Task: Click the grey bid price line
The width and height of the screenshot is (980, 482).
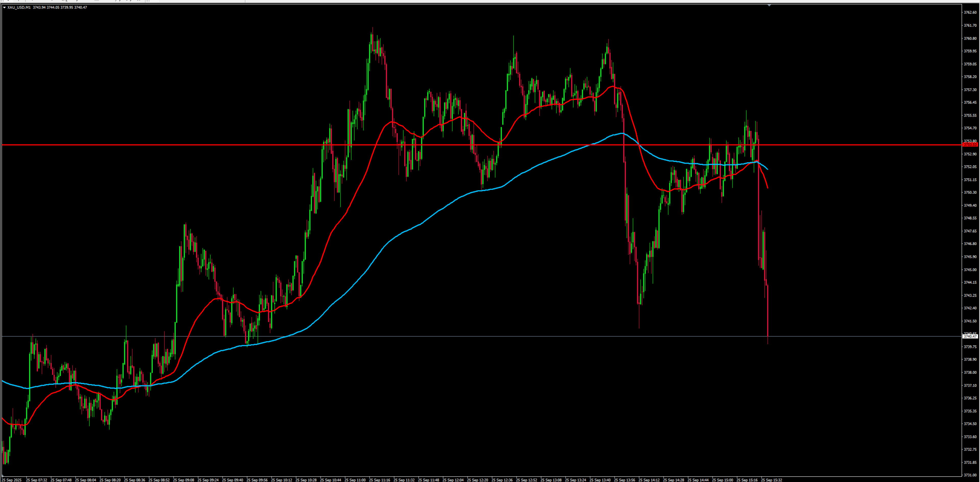Action: coord(457,336)
